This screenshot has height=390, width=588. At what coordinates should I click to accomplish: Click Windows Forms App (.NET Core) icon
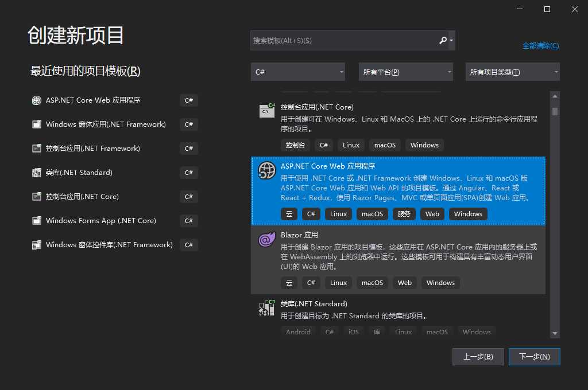click(36, 221)
